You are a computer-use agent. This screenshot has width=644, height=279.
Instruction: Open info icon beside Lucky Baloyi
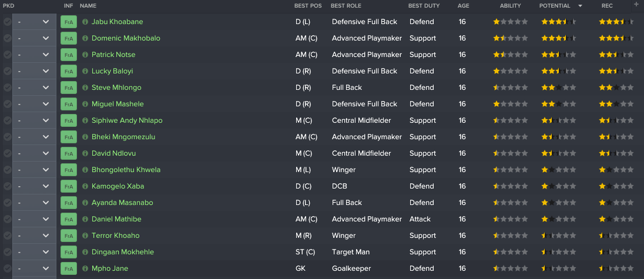[x=85, y=71]
